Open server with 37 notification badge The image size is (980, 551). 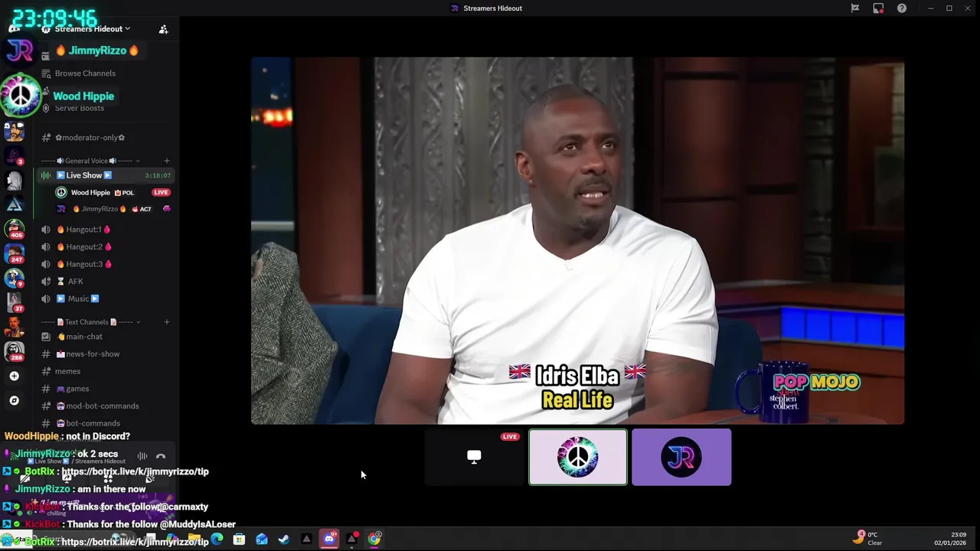point(15,302)
